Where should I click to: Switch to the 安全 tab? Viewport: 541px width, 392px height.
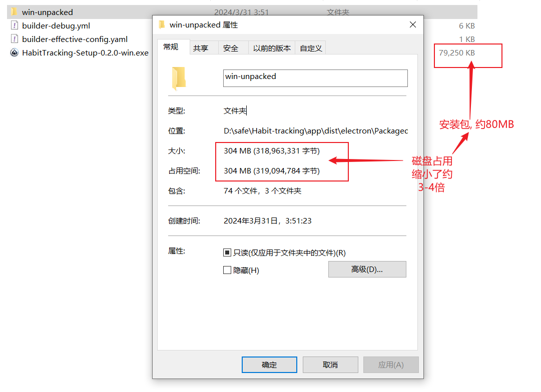231,48
